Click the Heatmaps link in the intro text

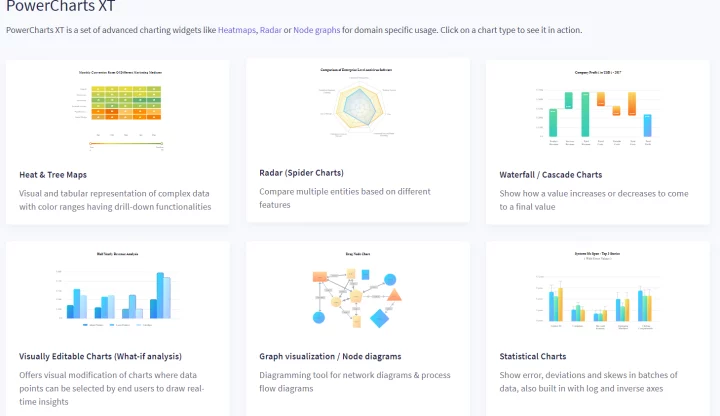tap(234, 30)
